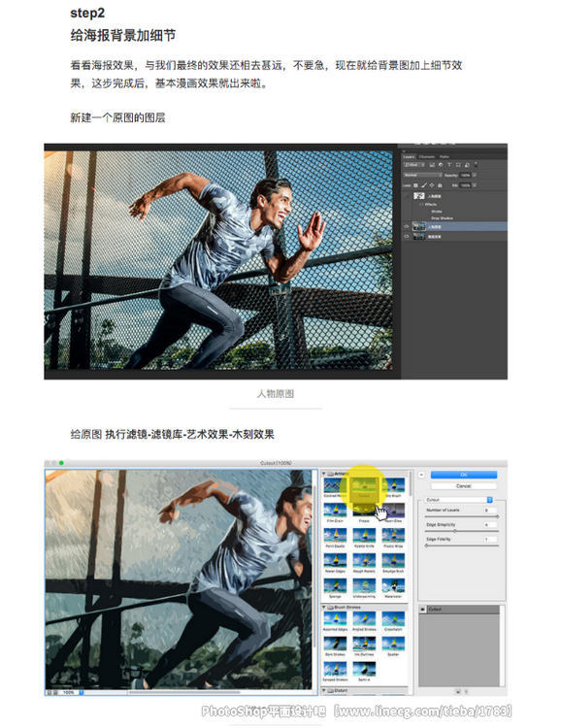Open the Opacity slider arrow
Viewport: 561px width, 728px height.
pyautogui.click(x=475, y=175)
